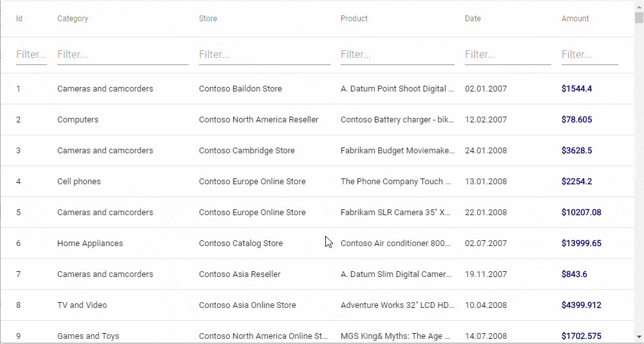Select the Cell phones category cell
The height and width of the screenshot is (344, 644).
(79, 182)
